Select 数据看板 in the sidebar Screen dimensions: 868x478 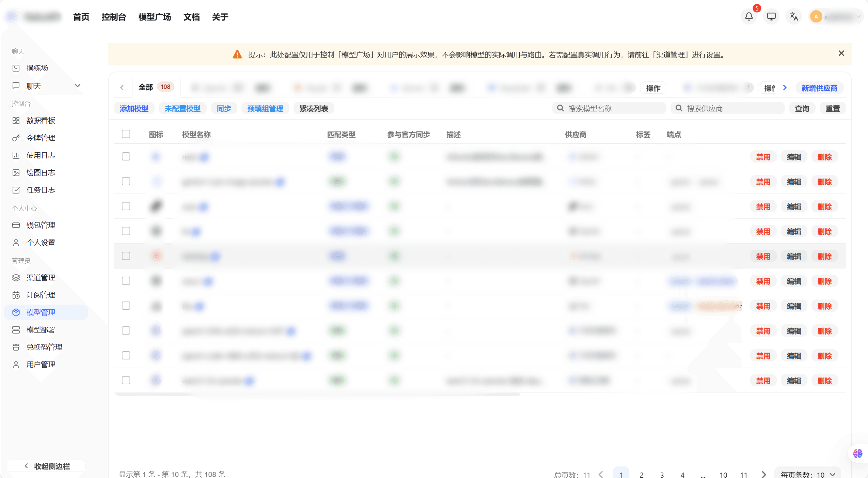(40, 120)
